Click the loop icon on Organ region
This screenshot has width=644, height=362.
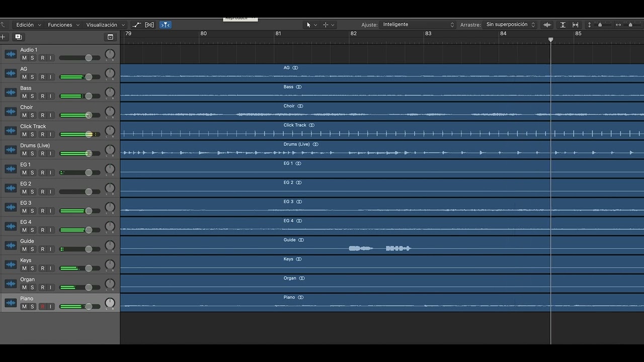point(302,279)
